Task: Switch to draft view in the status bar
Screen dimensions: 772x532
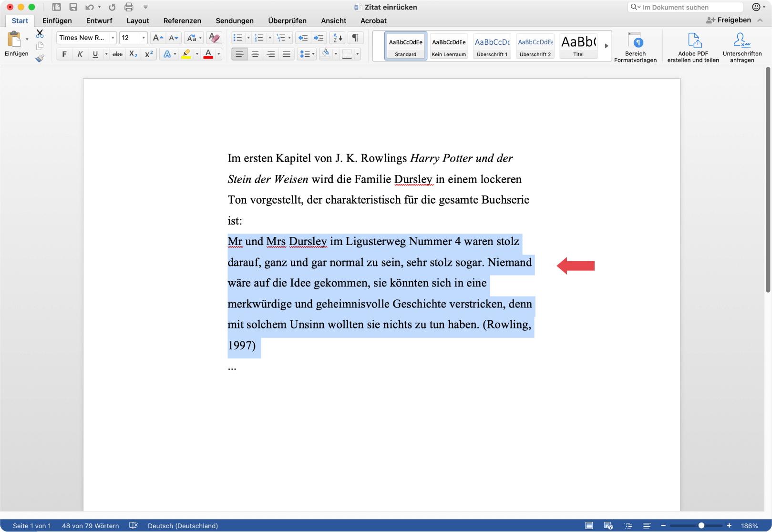Action: point(647,525)
